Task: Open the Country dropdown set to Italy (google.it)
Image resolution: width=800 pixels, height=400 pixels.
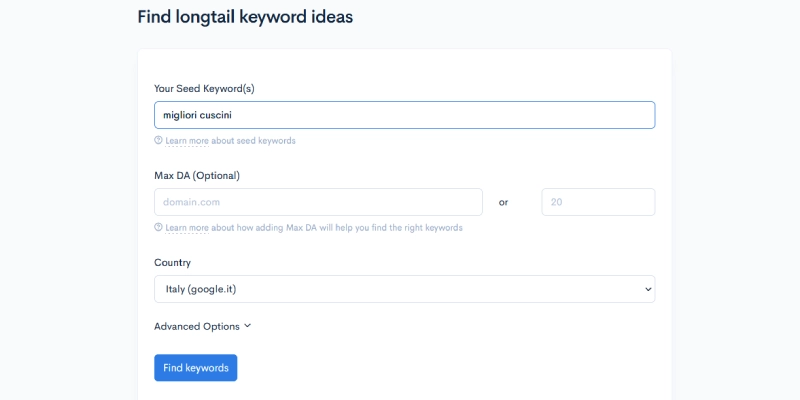Action: click(405, 289)
